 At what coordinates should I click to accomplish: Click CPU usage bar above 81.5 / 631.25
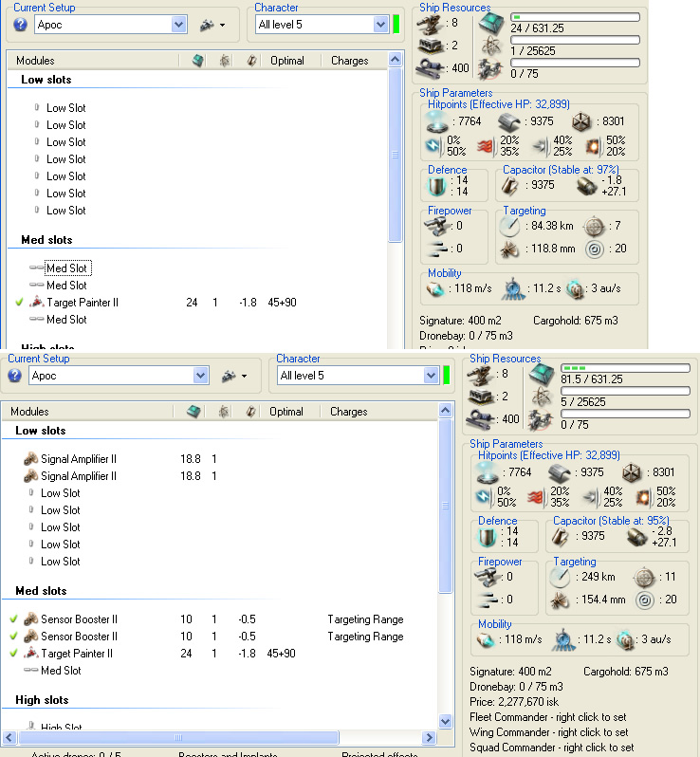625,368
